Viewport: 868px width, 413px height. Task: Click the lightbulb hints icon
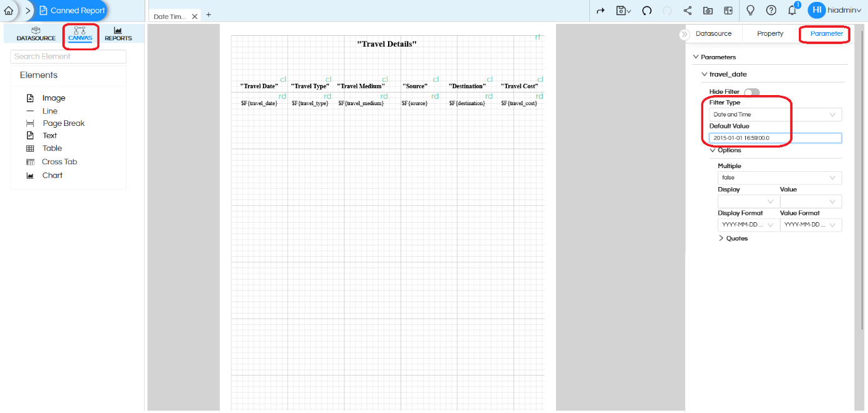click(x=750, y=10)
